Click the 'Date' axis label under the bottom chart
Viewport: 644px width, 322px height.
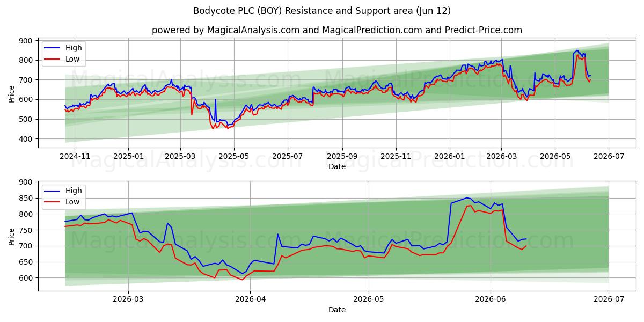coord(337,310)
